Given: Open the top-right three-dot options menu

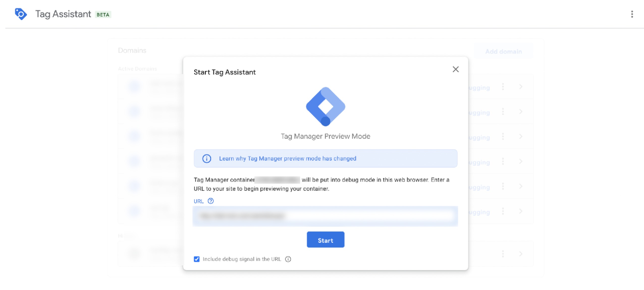Looking at the screenshot, I should point(632,14).
